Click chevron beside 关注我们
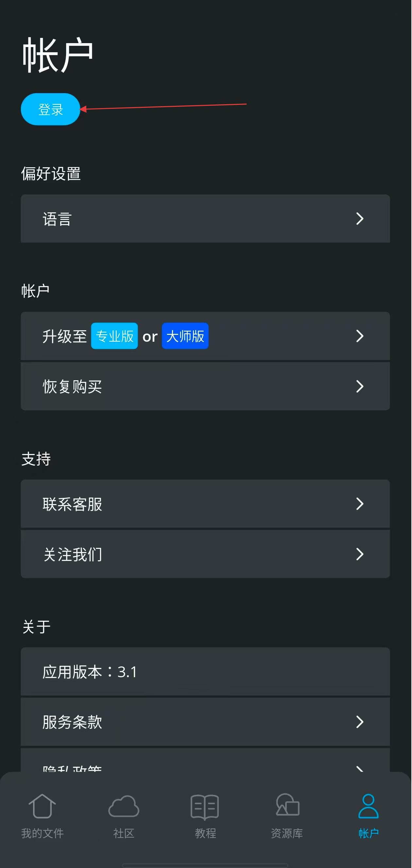The width and height of the screenshot is (412, 868). (360, 554)
